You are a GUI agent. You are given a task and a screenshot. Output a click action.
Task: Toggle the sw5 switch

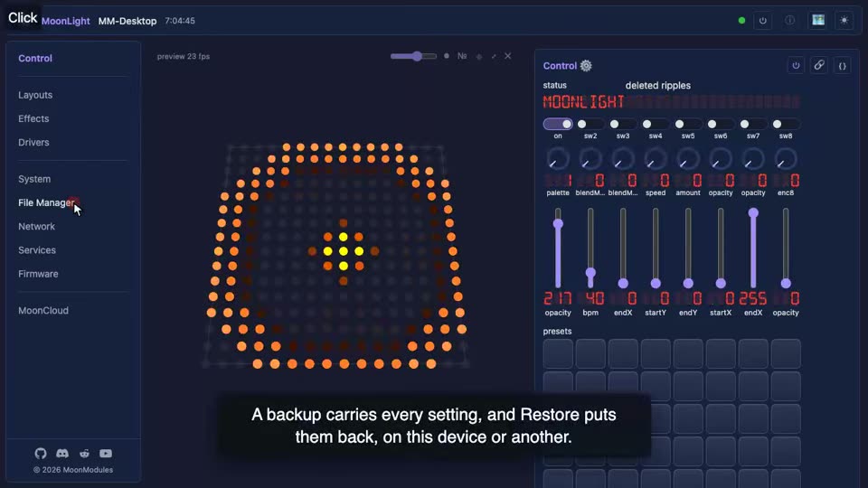688,124
